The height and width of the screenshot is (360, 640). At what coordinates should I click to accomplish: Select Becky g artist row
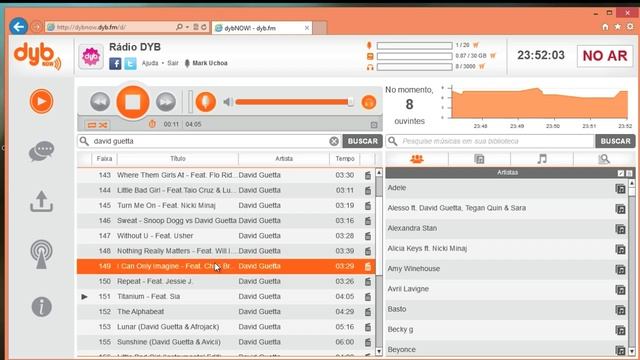[x=506, y=329]
